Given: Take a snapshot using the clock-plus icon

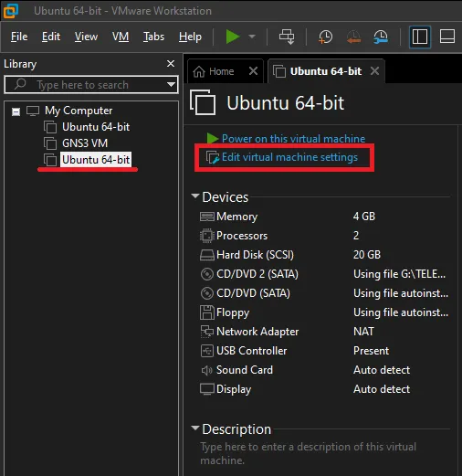Looking at the screenshot, I should click(326, 37).
